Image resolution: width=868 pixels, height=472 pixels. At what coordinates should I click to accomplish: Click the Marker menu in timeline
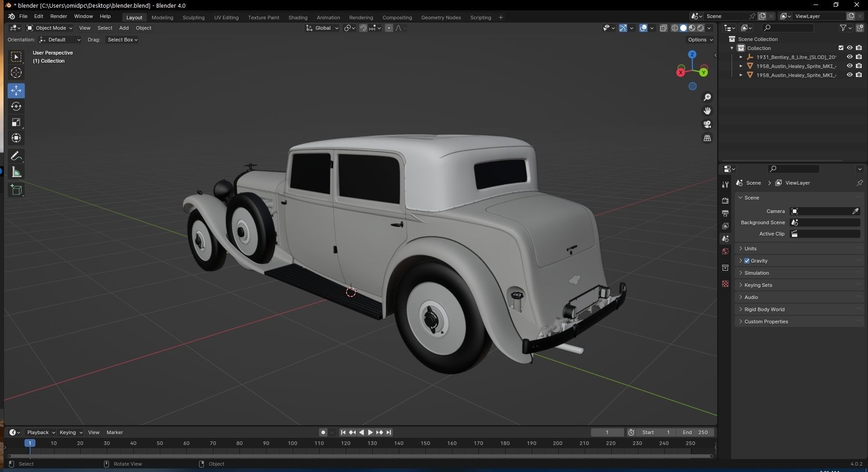pos(114,432)
